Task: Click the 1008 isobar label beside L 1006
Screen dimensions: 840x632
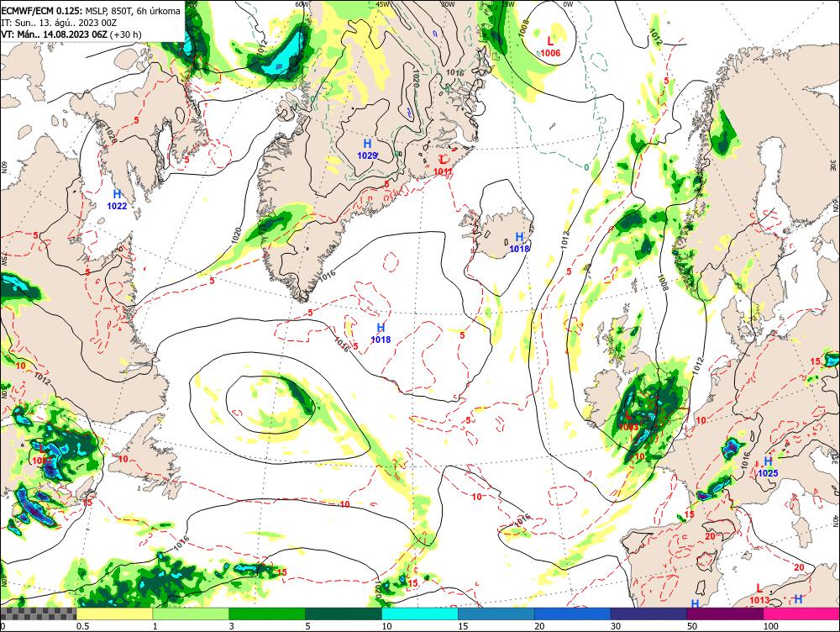Action: [523, 28]
